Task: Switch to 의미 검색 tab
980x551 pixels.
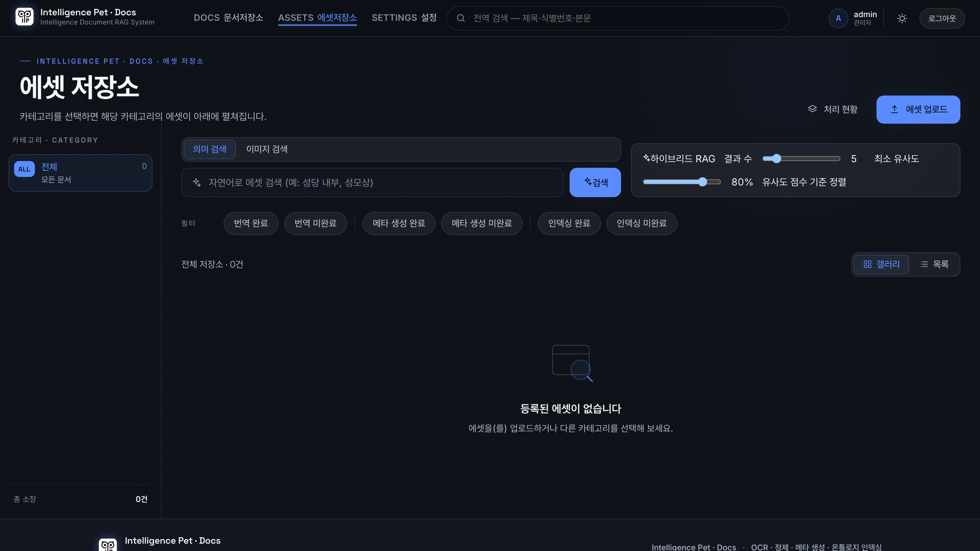Action: click(x=209, y=149)
